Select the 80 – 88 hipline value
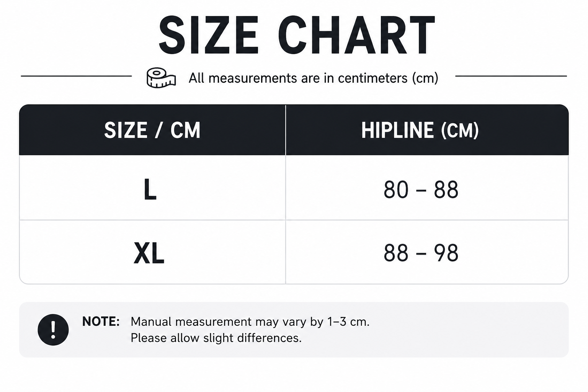588x392 pixels. 421,189
